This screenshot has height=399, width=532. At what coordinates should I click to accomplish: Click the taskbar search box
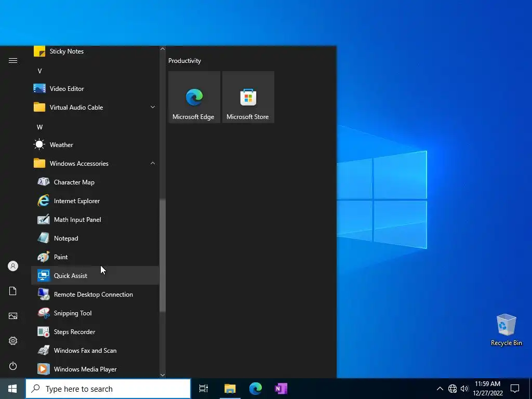pos(108,389)
